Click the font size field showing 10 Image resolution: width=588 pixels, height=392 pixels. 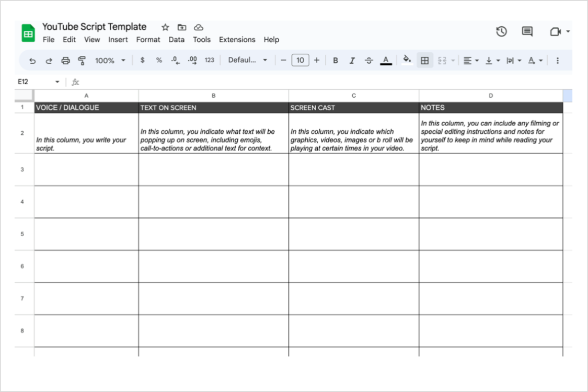coord(301,60)
